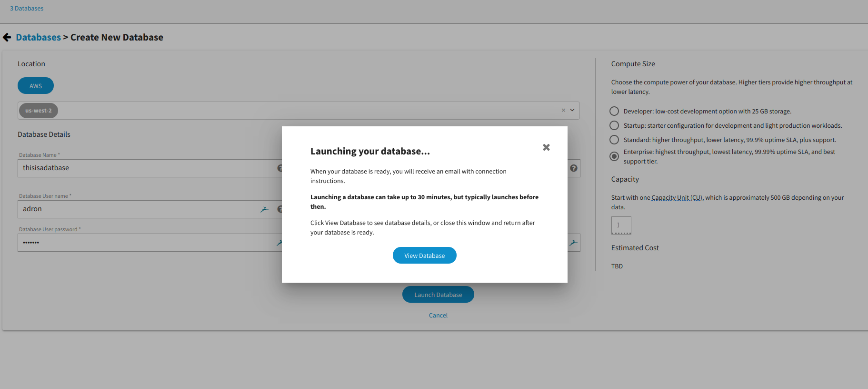Open the 3 Databases link
868x389 pixels.
pos(27,9)
